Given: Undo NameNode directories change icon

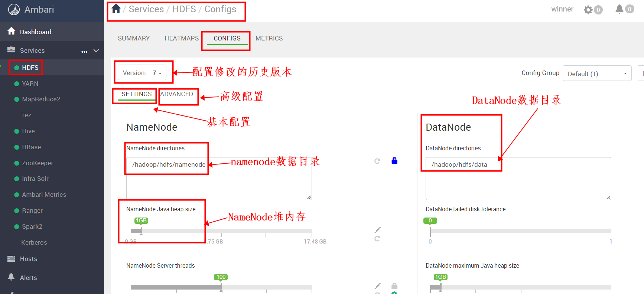Looking at the screenshot, I should [x=377, y=161].
